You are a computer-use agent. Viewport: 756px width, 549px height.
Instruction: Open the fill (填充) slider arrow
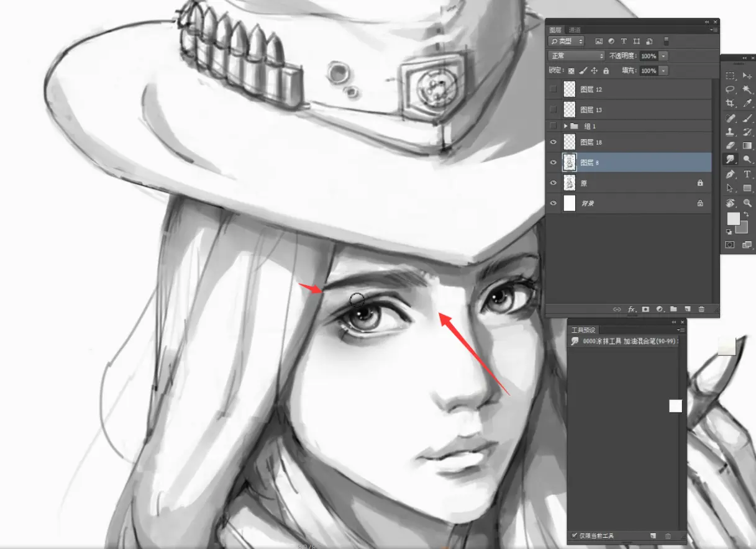pos(663,71)
